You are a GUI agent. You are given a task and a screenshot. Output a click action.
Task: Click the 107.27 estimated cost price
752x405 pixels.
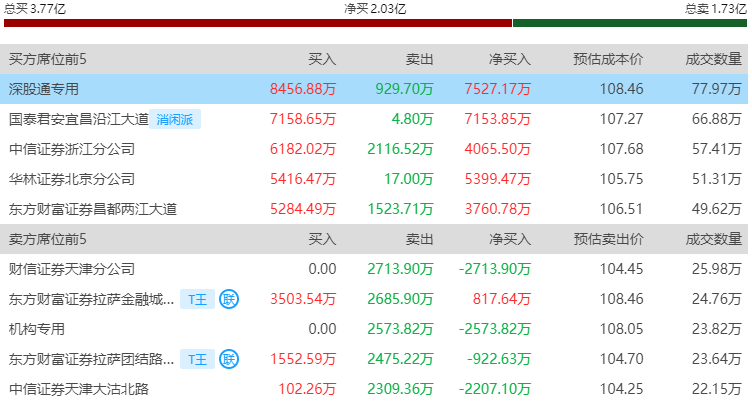click(x=622, y=119)
